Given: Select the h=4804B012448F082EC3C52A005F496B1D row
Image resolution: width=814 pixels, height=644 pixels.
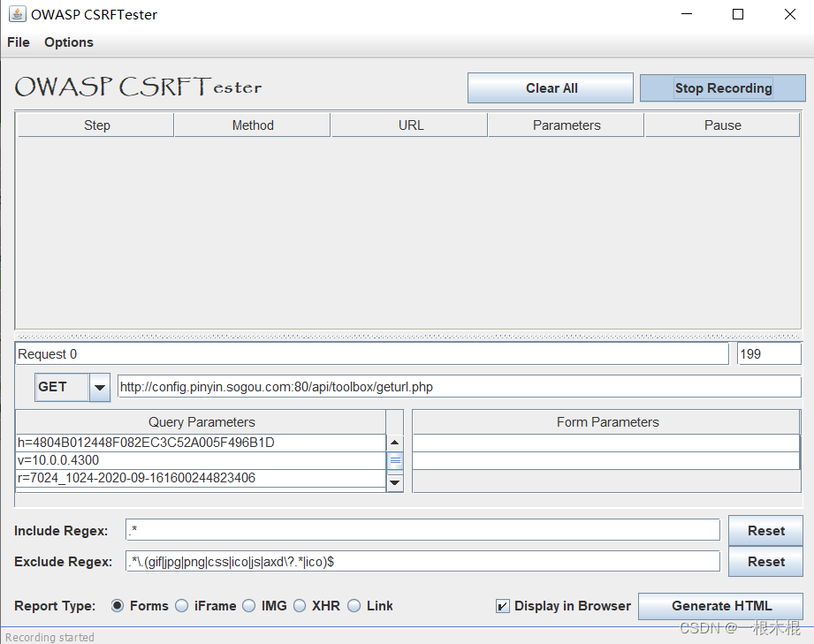Looking at the screenshot, I should tap(201, 443).
